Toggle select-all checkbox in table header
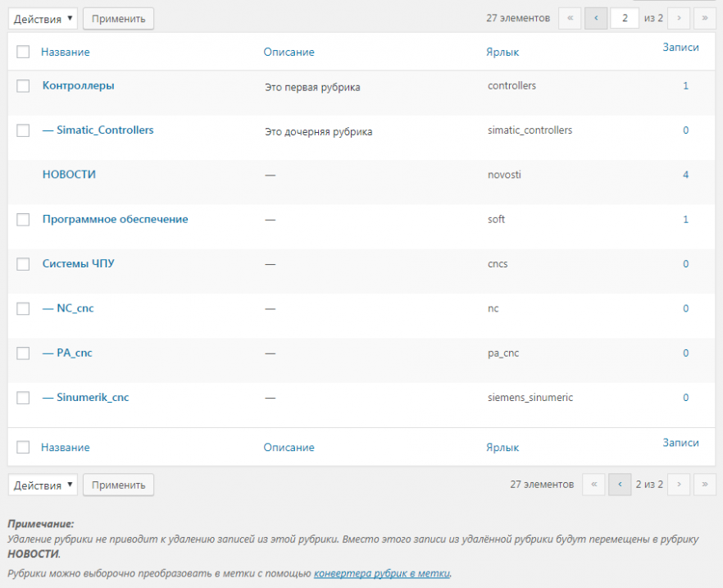This screenshot has width=723, height=588. [23, 52]
